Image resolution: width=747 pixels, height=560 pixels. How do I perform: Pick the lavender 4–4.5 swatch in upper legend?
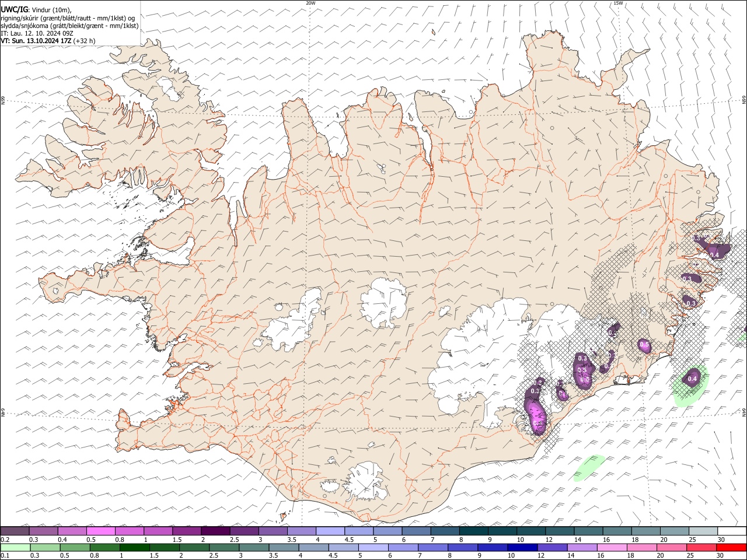(x=330, y=531)
